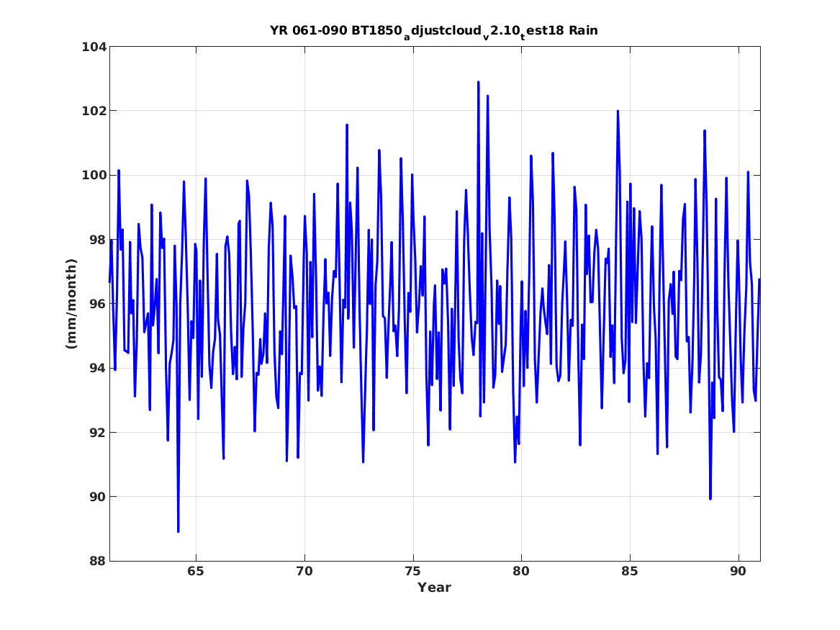Click x-axis tick label 75
Viewport: 840px width, 630px height.
coord(413,572)
